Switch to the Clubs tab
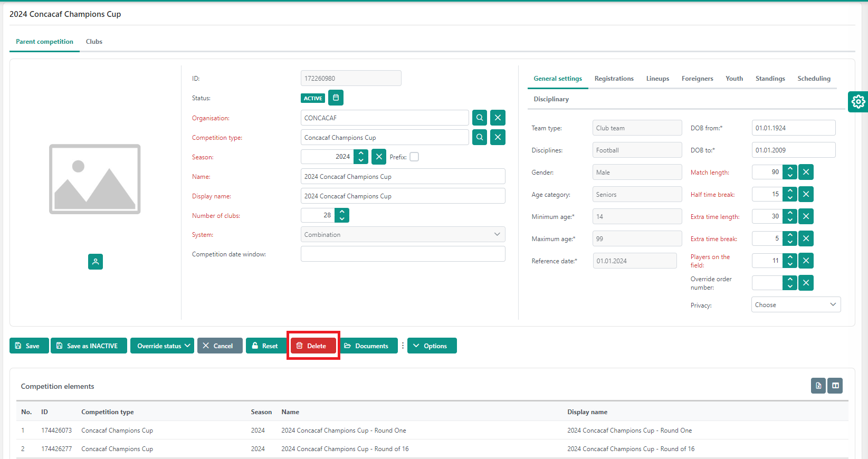This screenshot has height=459, width=868. tap(94, 42)
